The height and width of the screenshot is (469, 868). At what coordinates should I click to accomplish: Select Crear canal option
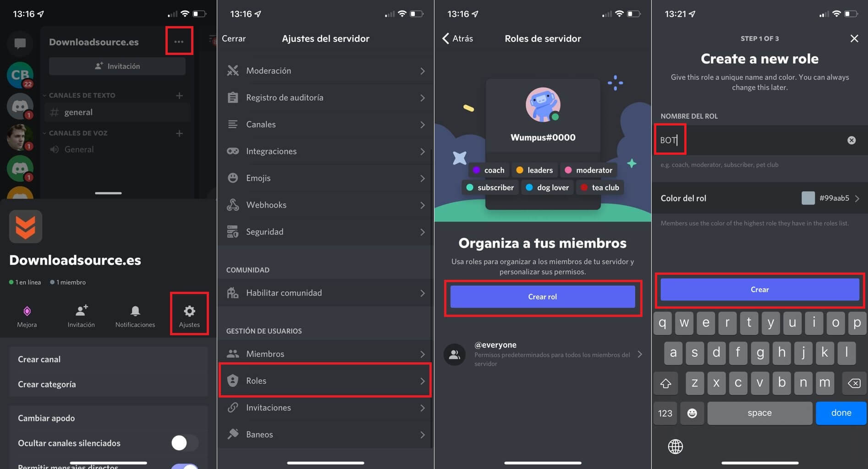[108, 360]
